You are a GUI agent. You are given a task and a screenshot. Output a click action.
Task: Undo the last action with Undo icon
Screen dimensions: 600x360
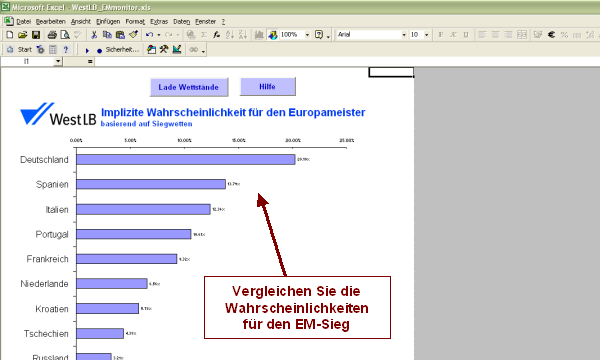click(x=150, y=35)
